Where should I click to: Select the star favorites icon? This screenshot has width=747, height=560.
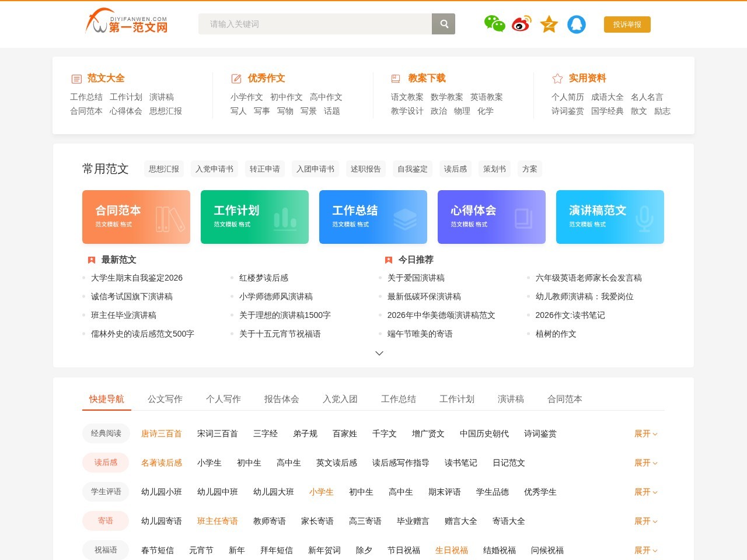549,24
